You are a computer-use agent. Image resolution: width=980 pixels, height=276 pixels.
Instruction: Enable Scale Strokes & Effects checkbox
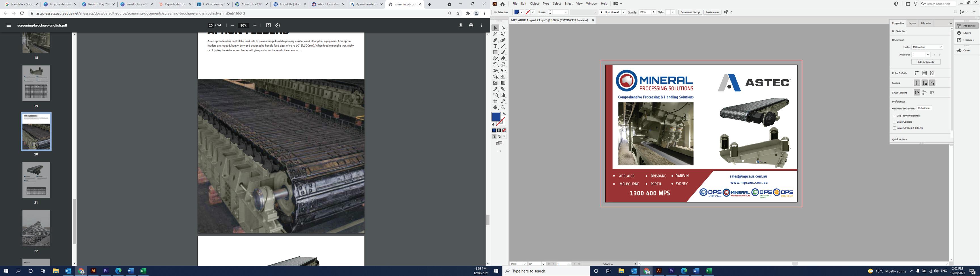[894, 128]
